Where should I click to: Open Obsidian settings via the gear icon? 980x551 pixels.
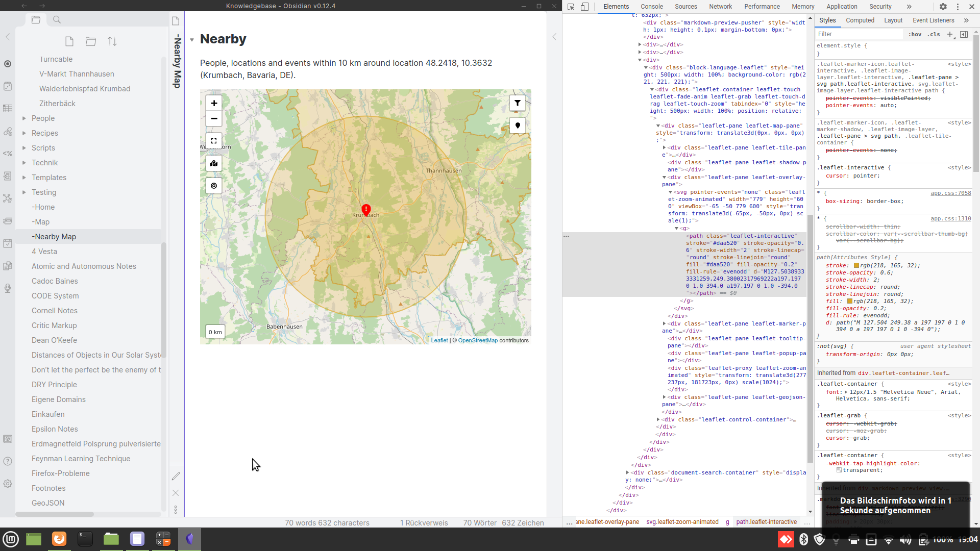pyautogui.click(x=8, y=484)
